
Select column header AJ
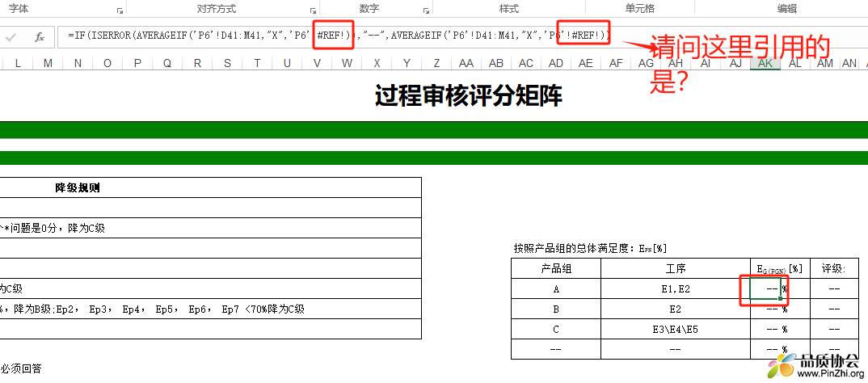click(735, 63)
